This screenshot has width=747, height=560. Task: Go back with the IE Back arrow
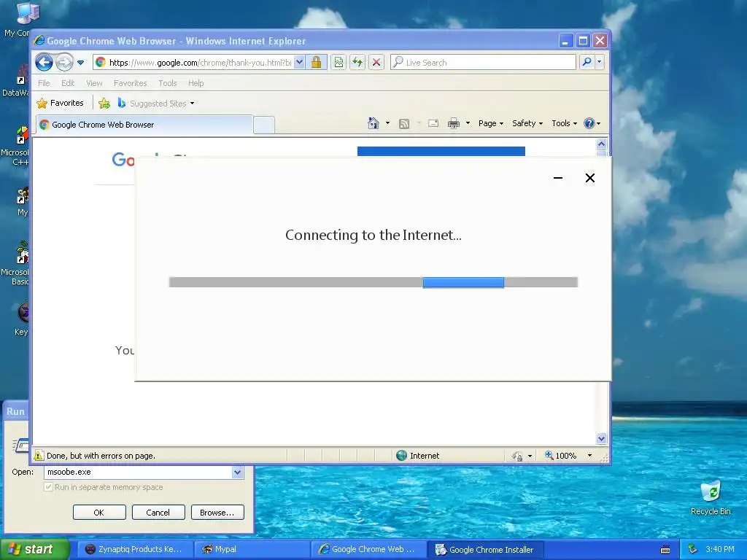(44, 62)
